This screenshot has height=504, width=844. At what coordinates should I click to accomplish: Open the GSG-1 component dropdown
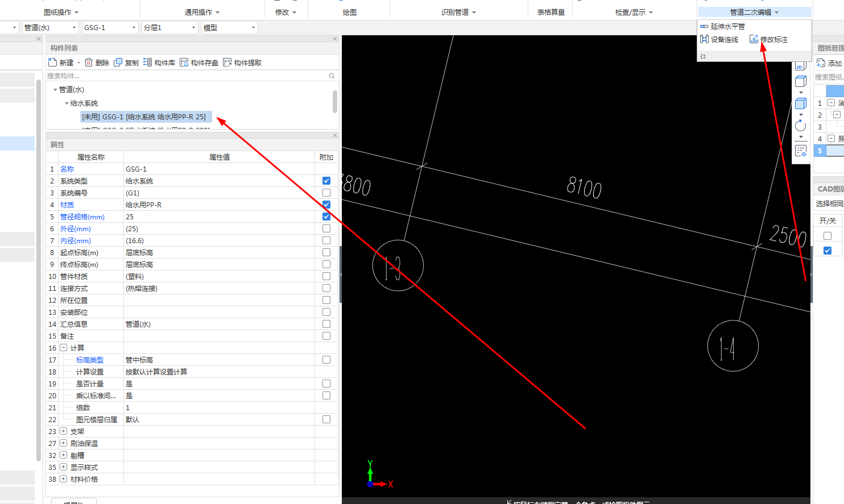click(x=110, y=27)
